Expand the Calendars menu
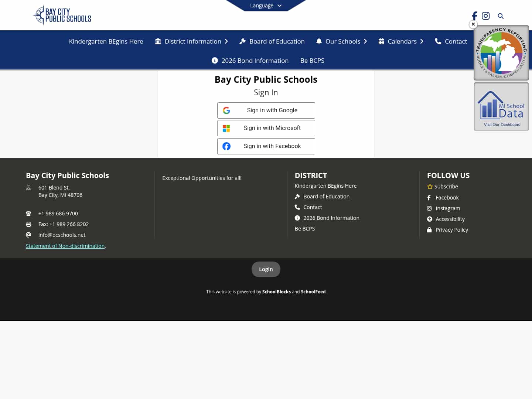The width and height of the screenshot is (532, 399). pyautogui.click(x=401, y=41)
